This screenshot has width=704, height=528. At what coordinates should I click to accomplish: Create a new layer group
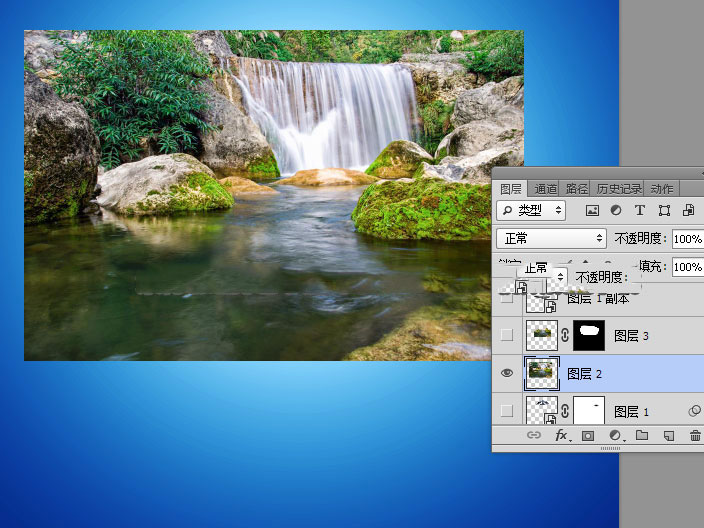click(x=642, y=435)
